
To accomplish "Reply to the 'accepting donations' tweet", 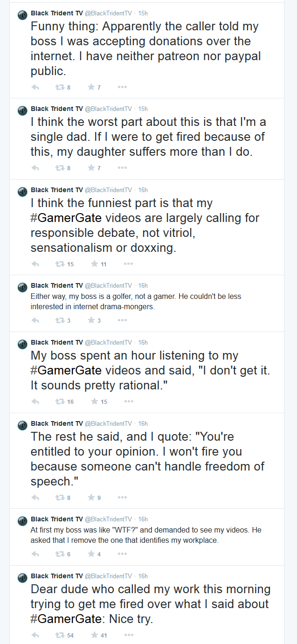I will tap(35, 87).
